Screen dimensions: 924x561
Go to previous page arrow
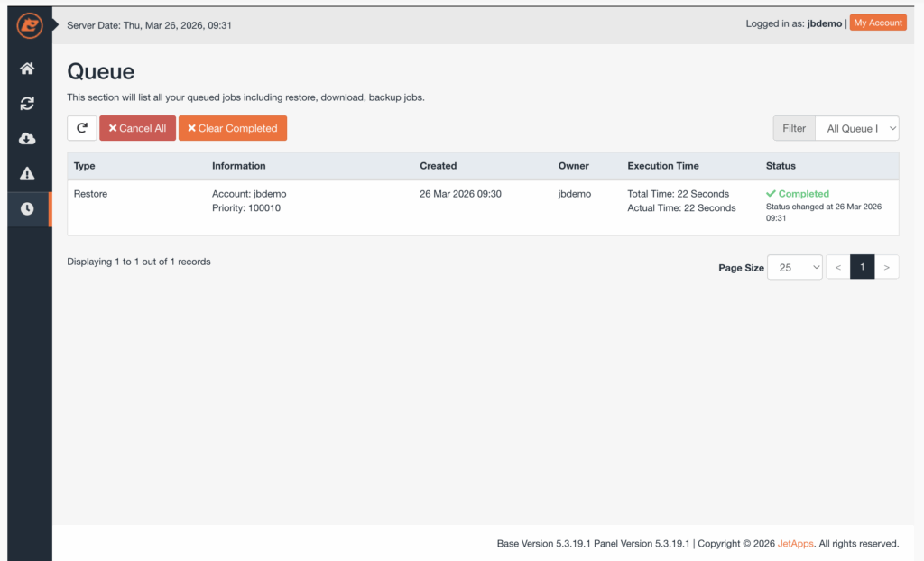(x=837, y=267)
